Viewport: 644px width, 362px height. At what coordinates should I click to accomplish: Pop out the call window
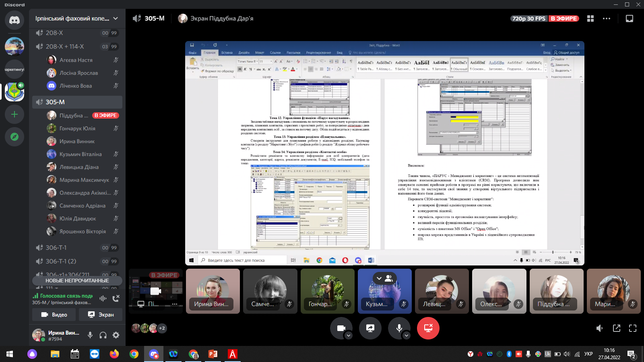(617, 328)
